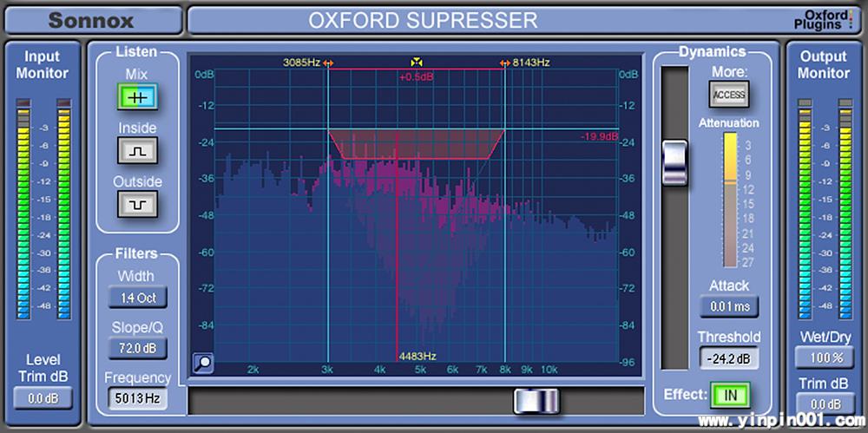The height and width of the screenshot is (433, 868).
Task: Select the Mix listen mode button
Action: (x=137, y=98)
